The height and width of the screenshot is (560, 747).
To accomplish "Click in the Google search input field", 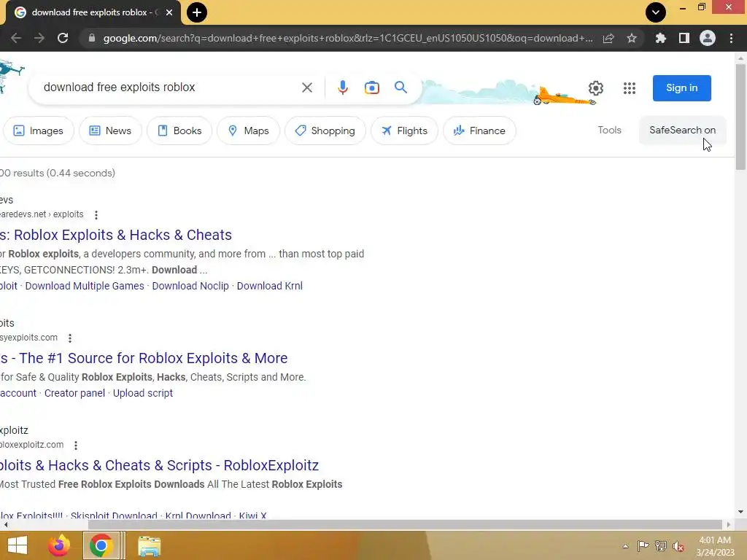I will point(167,87).
